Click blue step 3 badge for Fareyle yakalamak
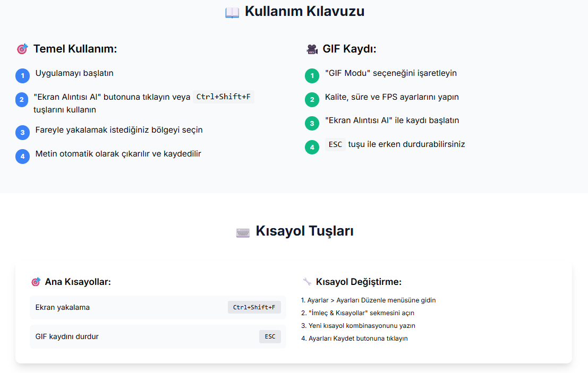 tap(22, 133)
